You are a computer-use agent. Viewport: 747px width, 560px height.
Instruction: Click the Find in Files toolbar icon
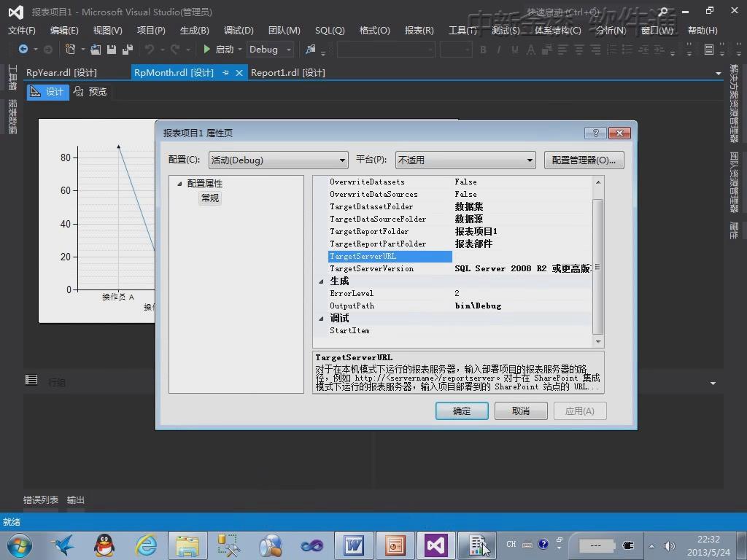pos(311,49)
